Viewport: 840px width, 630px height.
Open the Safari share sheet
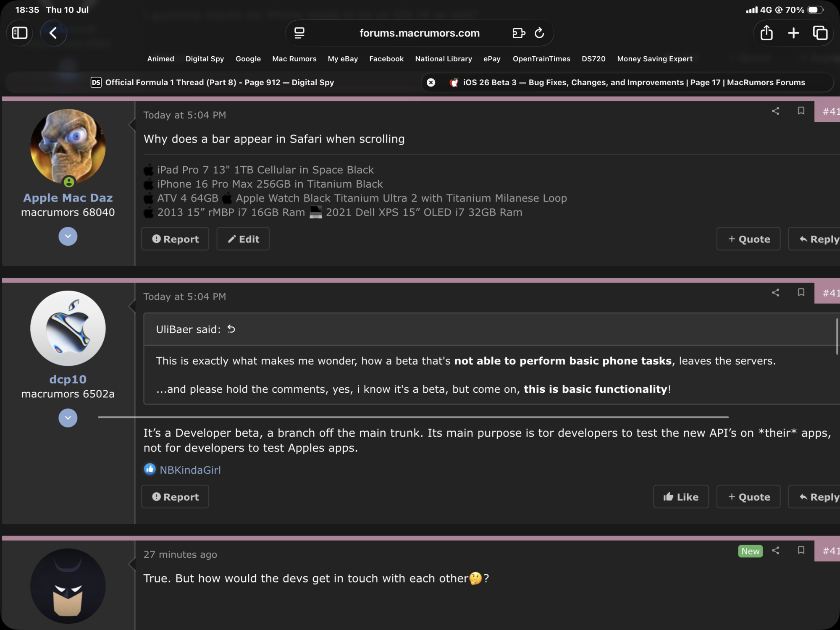click(x=766, y=33)
